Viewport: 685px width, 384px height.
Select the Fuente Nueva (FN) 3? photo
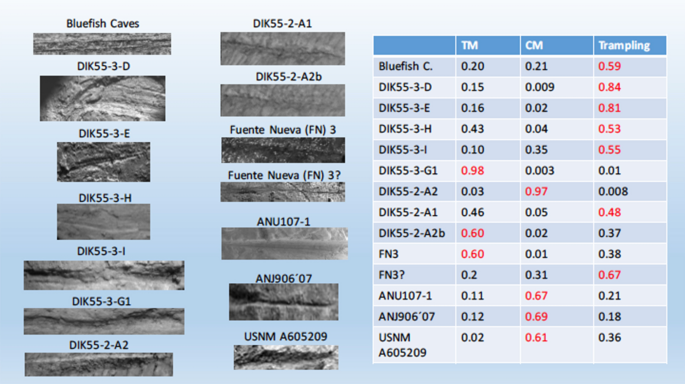(283, 192)
